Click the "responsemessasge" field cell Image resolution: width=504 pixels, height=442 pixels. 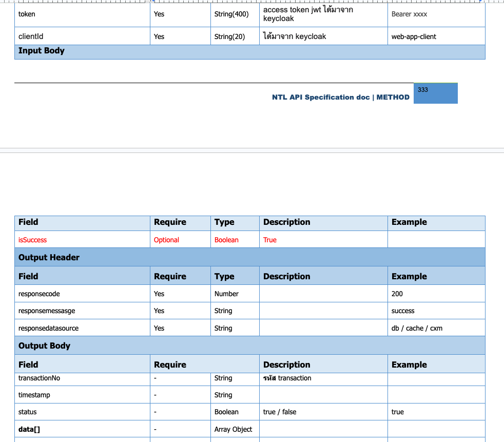(x=47, y=311)
